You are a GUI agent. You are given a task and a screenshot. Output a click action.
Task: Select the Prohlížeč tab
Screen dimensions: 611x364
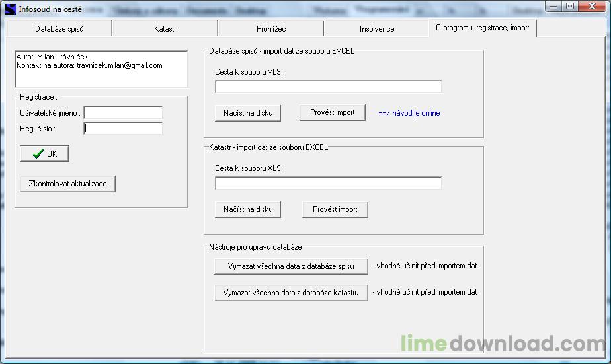271,29
